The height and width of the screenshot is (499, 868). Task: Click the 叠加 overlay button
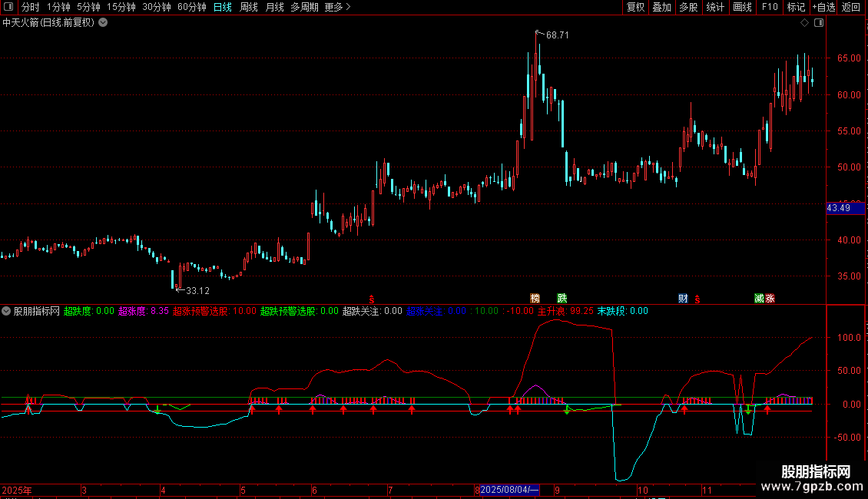click(662, 7)
